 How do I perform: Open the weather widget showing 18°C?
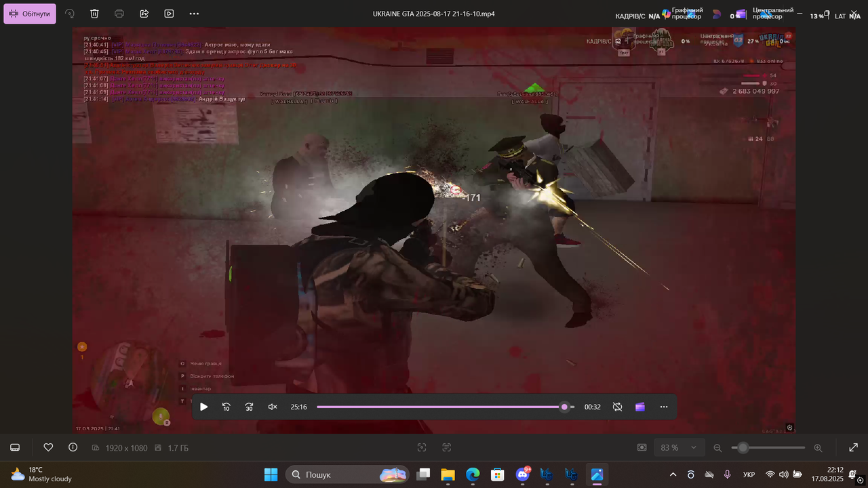click(41, 474)
